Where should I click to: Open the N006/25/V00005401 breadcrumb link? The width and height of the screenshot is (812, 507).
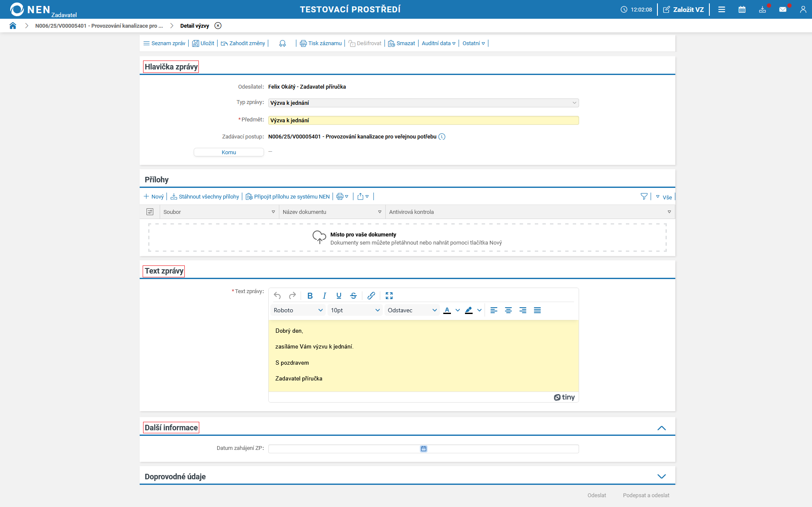99,26
